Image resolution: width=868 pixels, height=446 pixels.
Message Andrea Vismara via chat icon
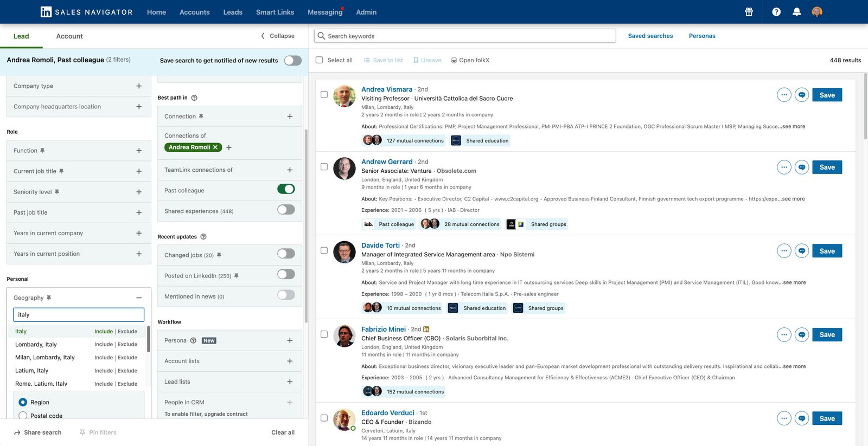802,95
